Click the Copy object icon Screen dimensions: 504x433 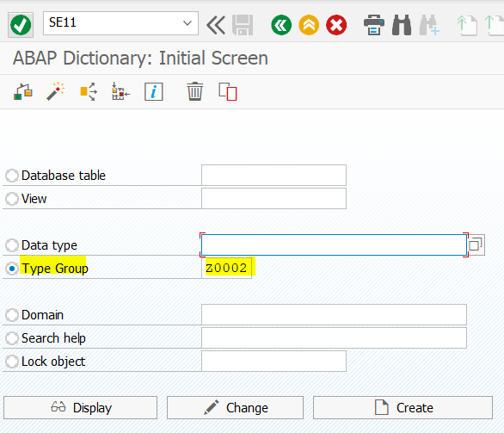228,92
